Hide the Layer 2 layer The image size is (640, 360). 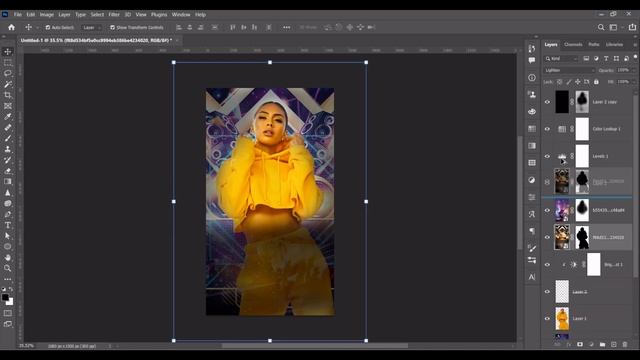547,291
